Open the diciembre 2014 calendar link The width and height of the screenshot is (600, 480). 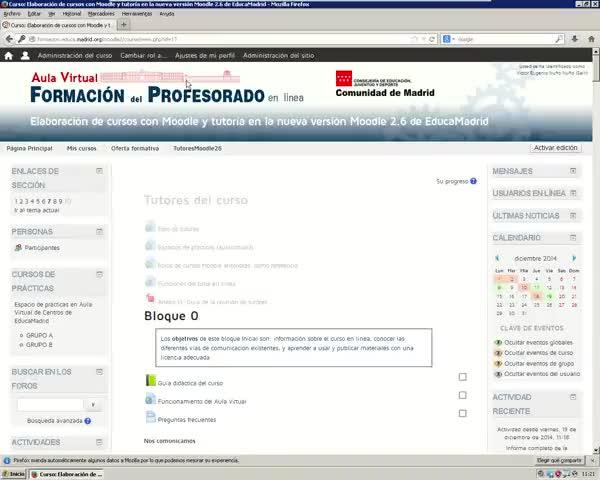[x=535, y=258]
